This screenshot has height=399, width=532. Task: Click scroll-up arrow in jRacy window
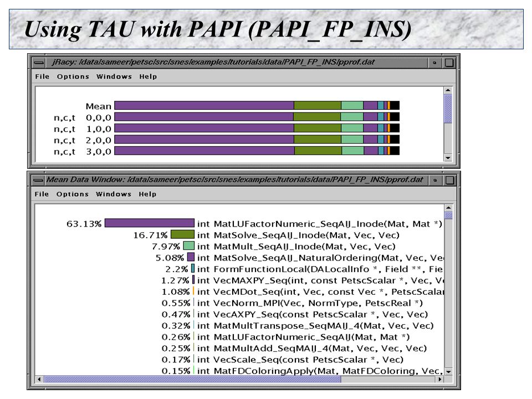point(448,90)
